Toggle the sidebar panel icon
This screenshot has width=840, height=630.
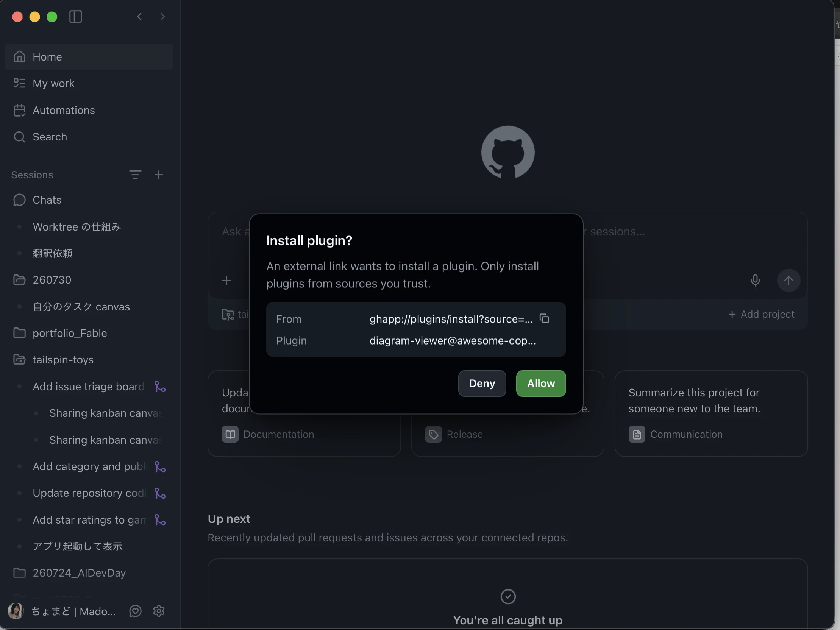[76, 17]
